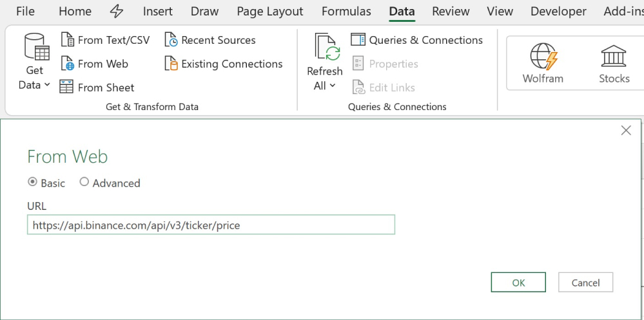The width and height of the screenshot is (644, 320).
Task: Select the Advanced radio button
Action: point(84,182)
